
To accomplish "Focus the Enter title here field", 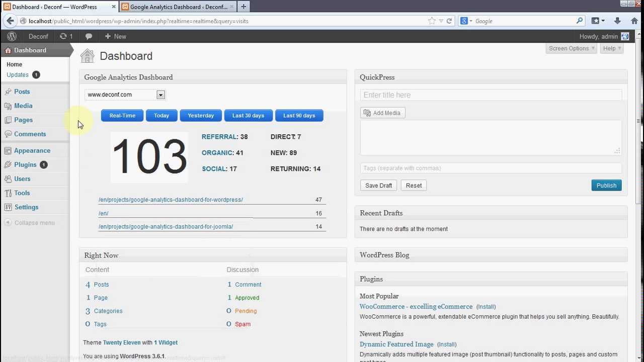I will 491,95.
